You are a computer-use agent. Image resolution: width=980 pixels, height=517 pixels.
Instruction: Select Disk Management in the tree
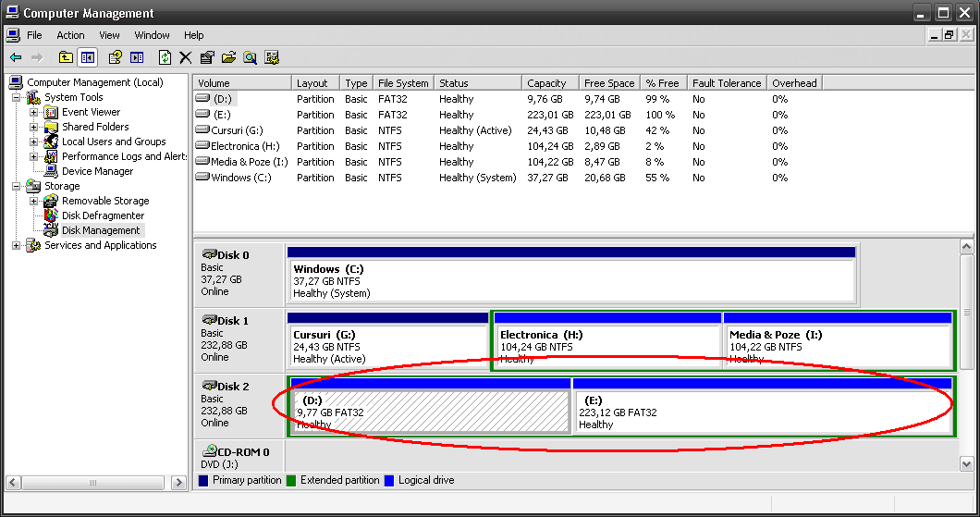pyautogui.click(x=101, y=230)
